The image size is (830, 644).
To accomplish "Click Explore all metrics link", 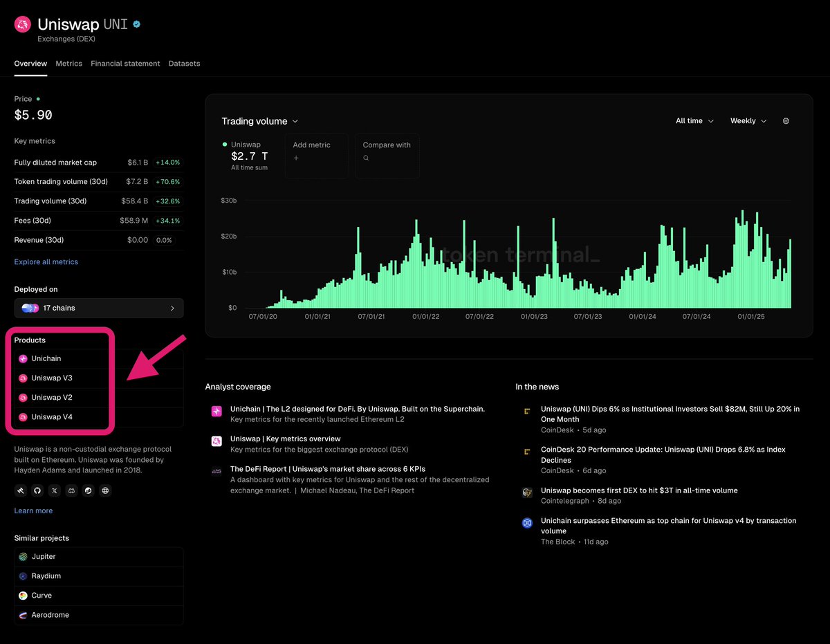I will (x=46, y=262).
